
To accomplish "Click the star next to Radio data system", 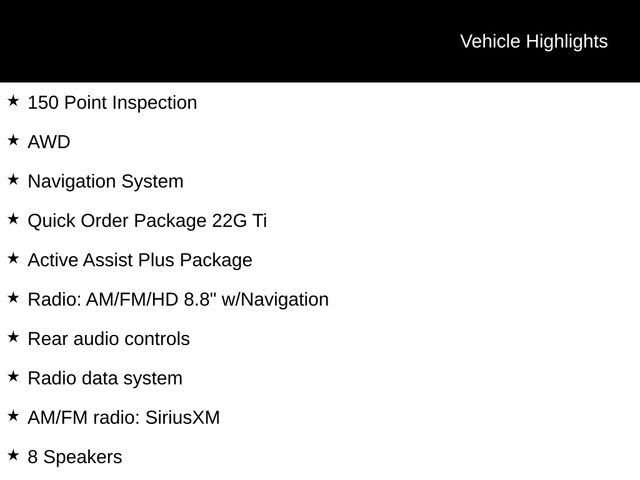I will 13,377.
